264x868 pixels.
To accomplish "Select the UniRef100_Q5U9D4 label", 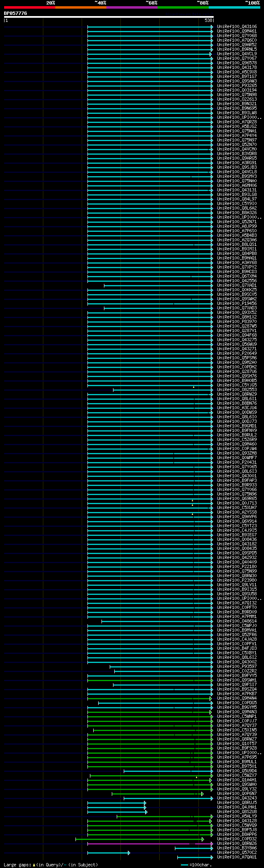I will [237, 771].
